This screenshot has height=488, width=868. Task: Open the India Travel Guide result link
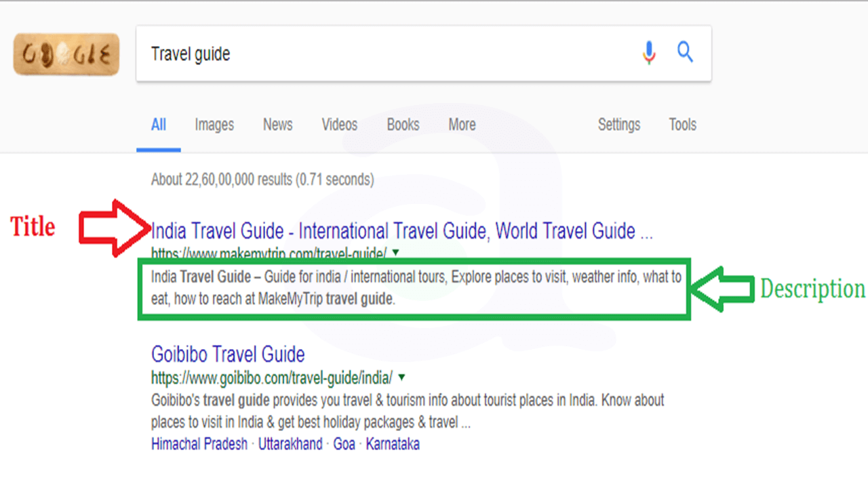tap(401, 230)
